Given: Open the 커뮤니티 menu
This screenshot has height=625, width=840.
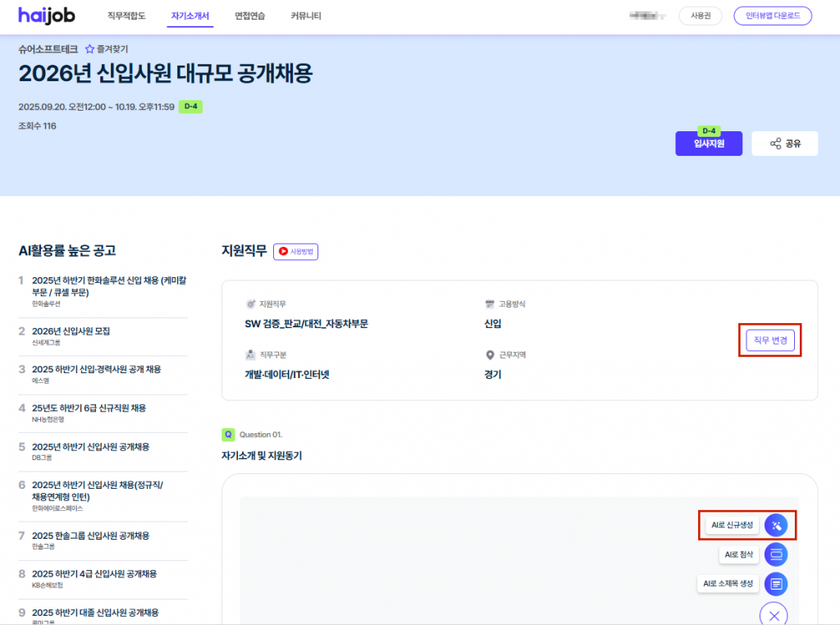Looking at the screenshot, I should (x=306, y=16).
